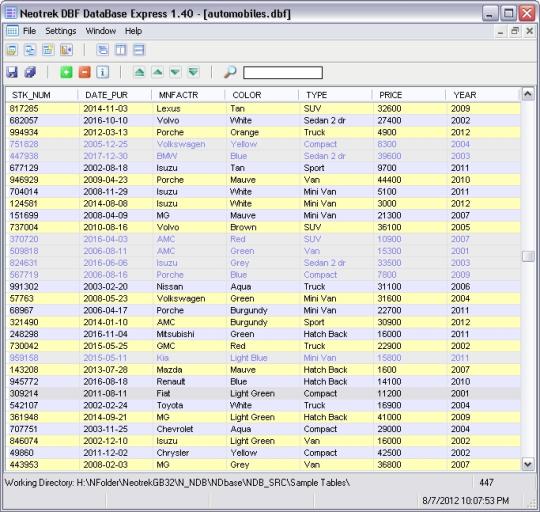The width and height of the screenshot is (540, 512).
Task: Select the stock number cell 817285
Action: click(x=24, y=109)
